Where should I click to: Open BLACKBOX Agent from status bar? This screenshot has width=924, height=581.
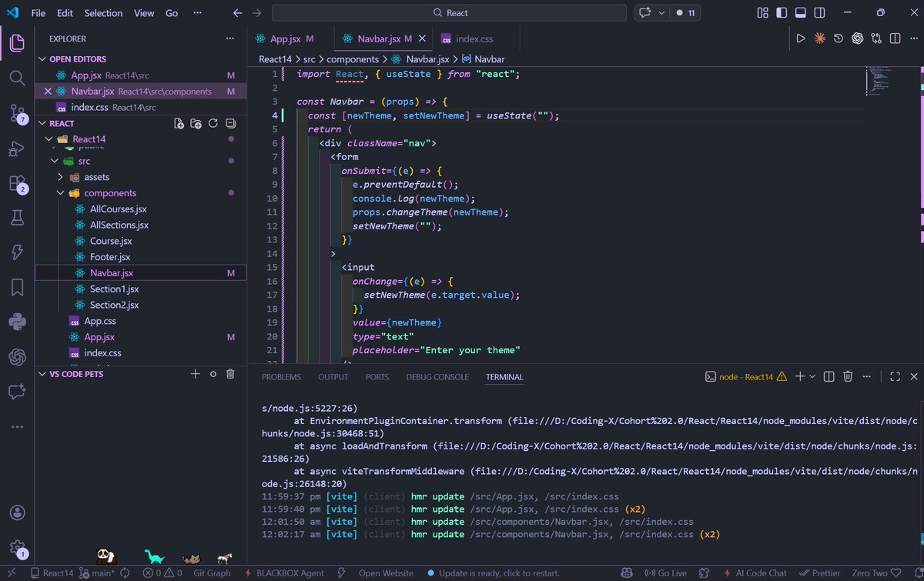click(x=284, y=573)
